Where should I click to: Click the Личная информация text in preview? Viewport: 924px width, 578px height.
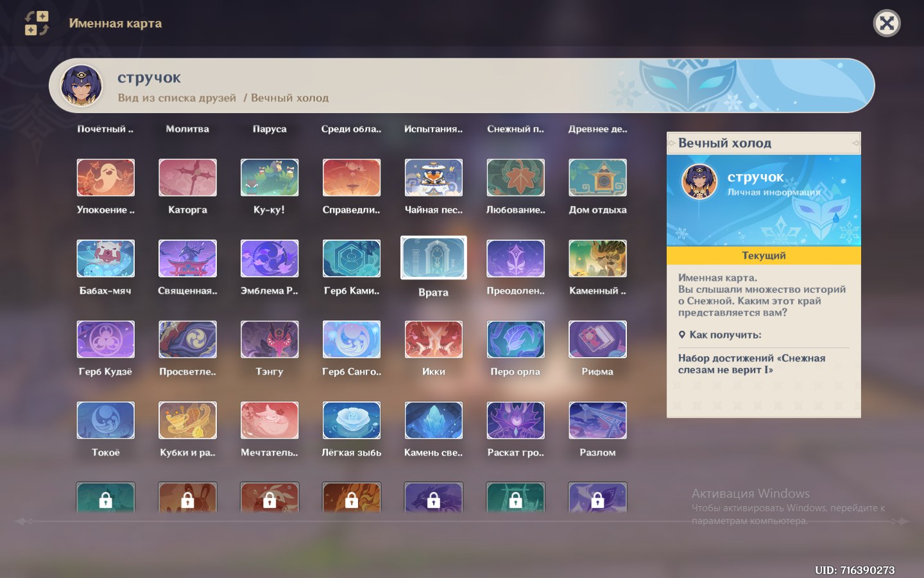pyautogui.click(x=774, y=192)
